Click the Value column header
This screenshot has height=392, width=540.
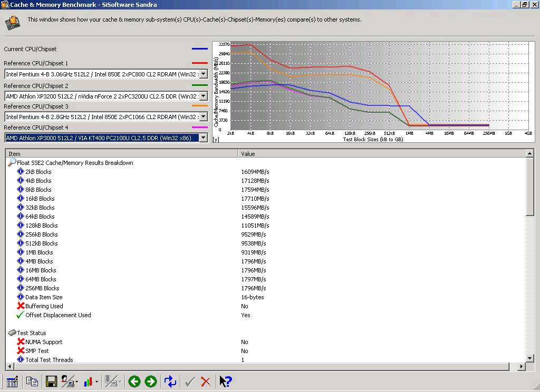382,153
